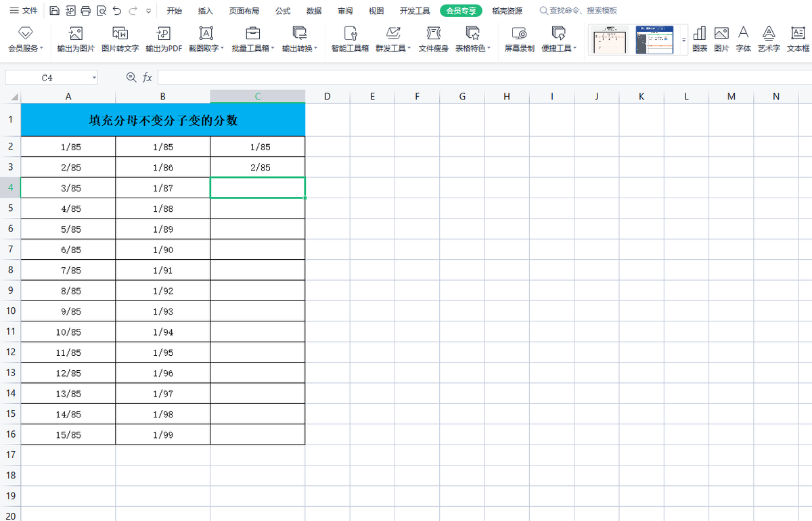
Task: Select cell containing 10/85
Action: point(68,332)
